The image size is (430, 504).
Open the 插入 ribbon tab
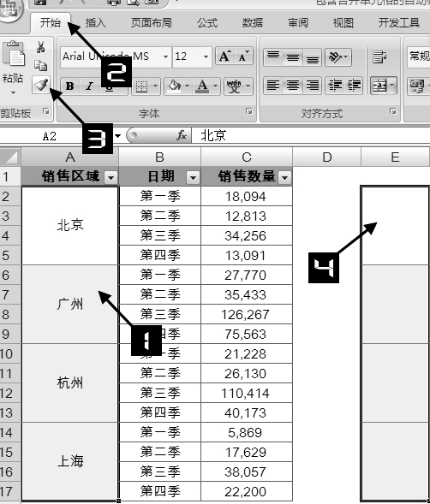[96, 23]
